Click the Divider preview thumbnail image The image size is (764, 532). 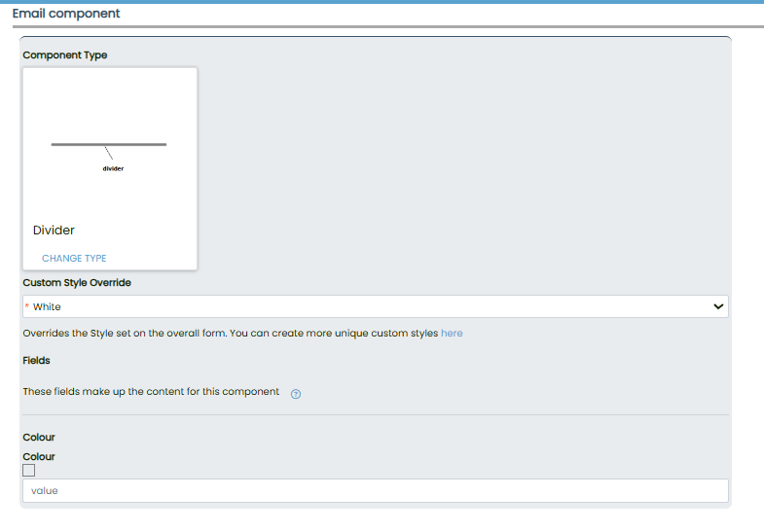click(x=109, y=146)
